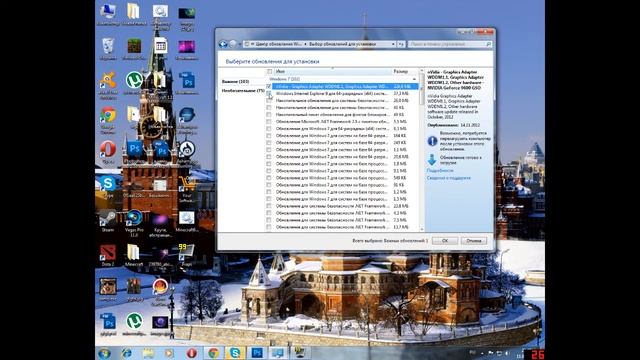
Task: Launch the avast! Antivirus desktop shortcut
Action: tap(108, 84)
